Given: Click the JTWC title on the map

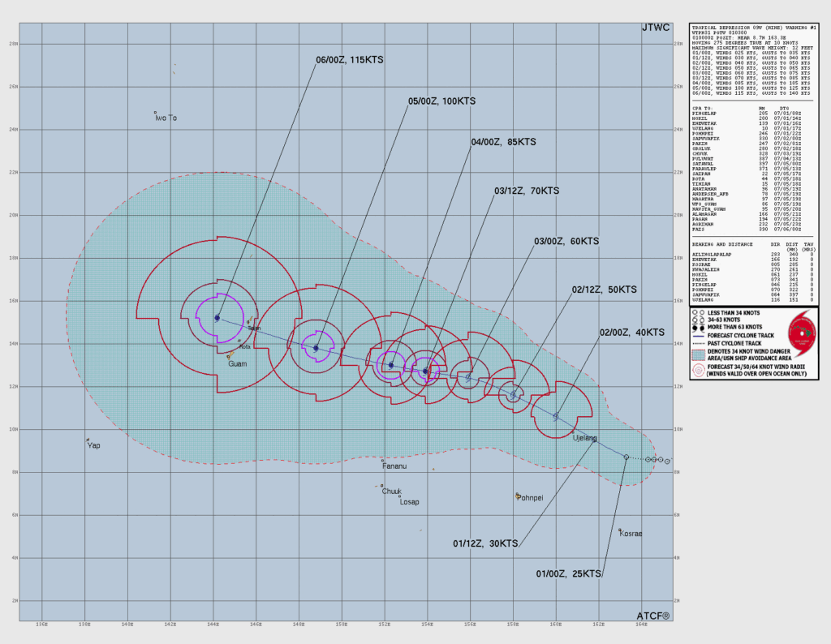Looking at the screenshot, I should coord(656,28).
